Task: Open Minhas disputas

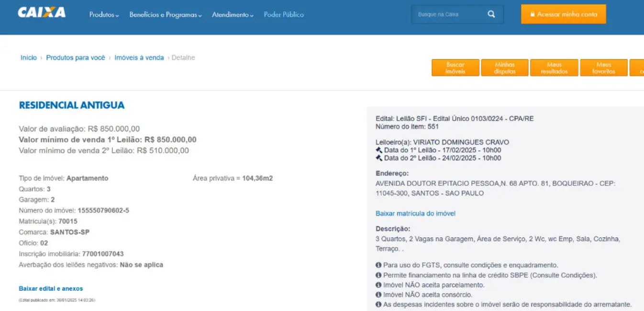Action: [505, 68]
